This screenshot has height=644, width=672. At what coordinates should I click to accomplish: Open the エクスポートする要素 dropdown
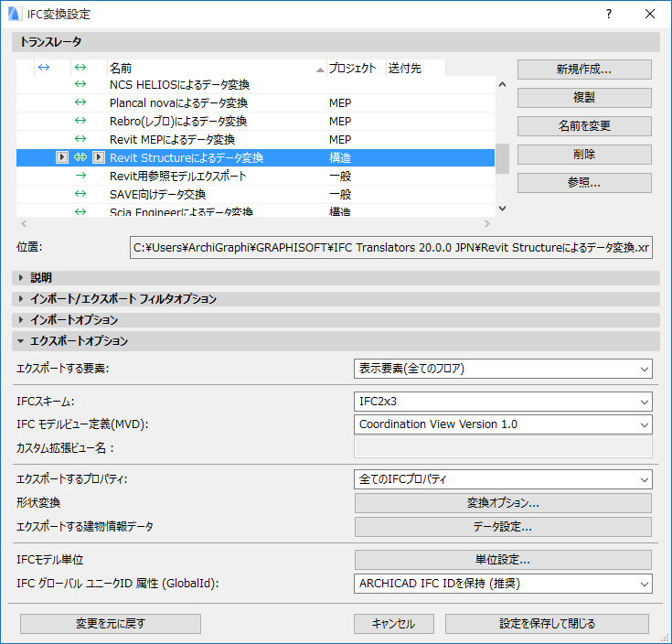click(x=503, y=369)
